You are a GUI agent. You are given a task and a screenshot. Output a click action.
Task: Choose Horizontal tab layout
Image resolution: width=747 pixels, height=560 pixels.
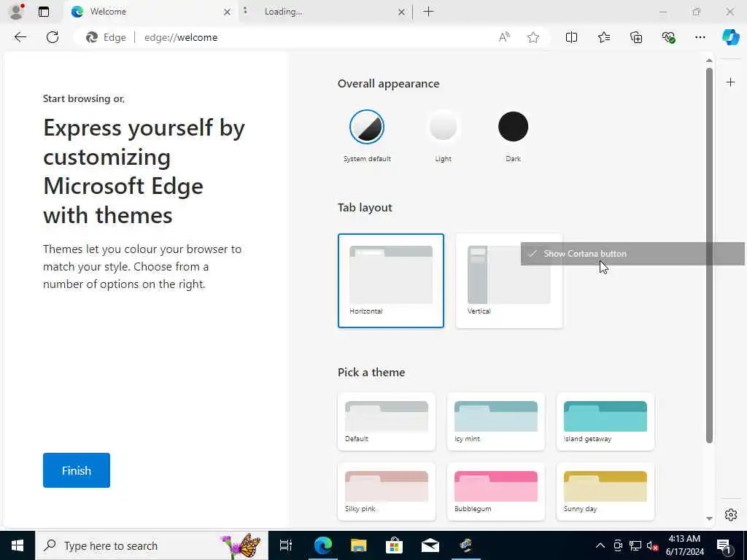pyautogui.click(x=391, y=281)
